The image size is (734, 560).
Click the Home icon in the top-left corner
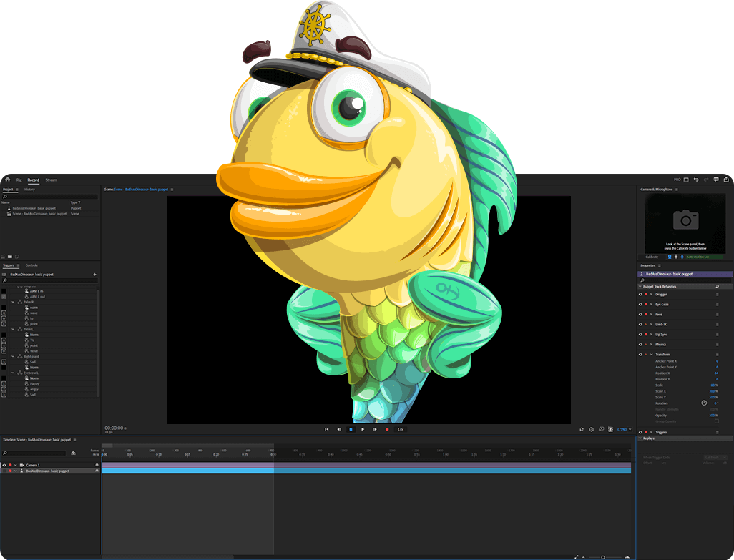[x=8, y=180]
